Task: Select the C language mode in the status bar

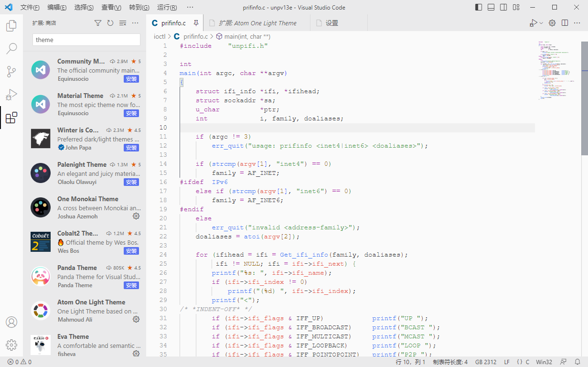Action: click(x=528, y=362)
